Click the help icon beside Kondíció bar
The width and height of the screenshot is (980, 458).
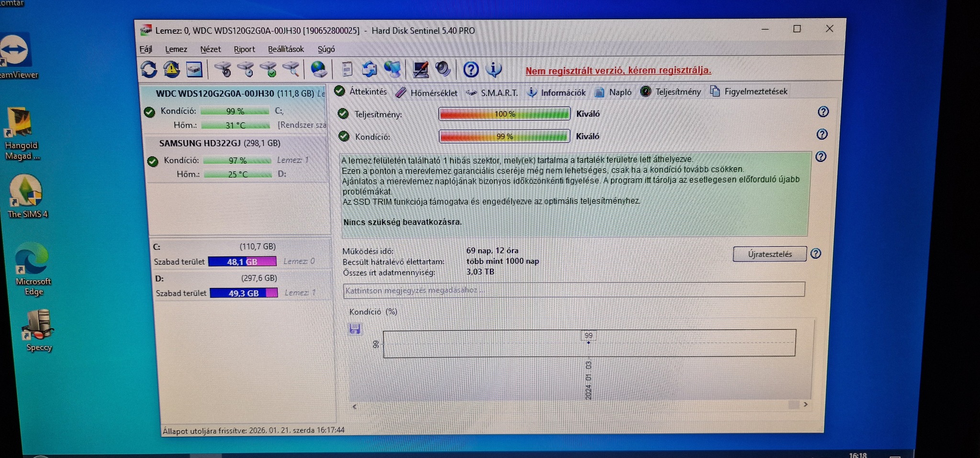pos(822,134)
